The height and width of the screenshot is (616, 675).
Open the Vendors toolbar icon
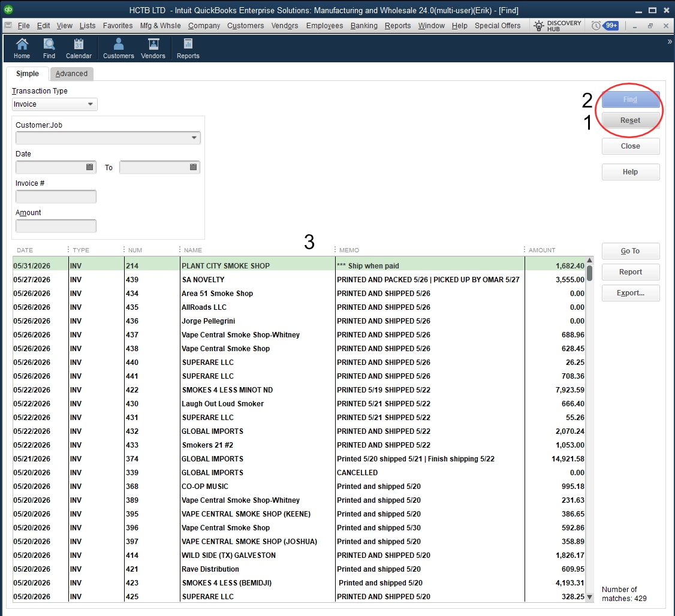point(153,48)
